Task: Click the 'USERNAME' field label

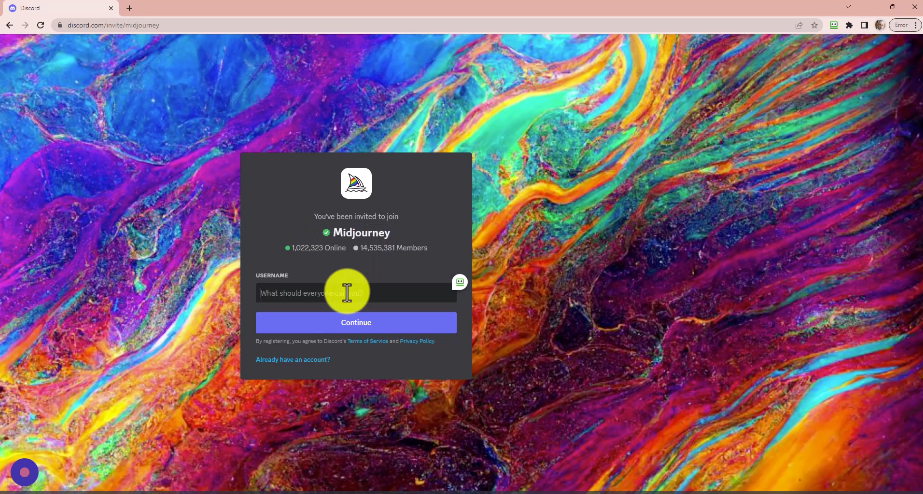Action: click(272, 275)
